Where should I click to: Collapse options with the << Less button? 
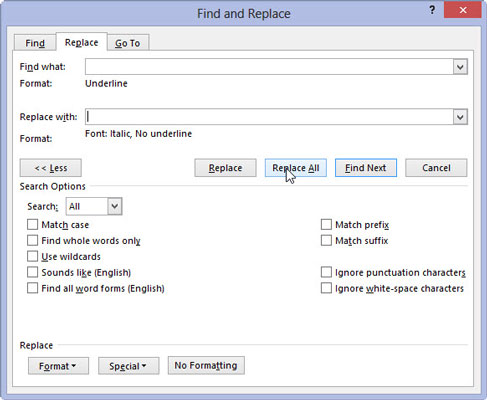coord(51,168)
